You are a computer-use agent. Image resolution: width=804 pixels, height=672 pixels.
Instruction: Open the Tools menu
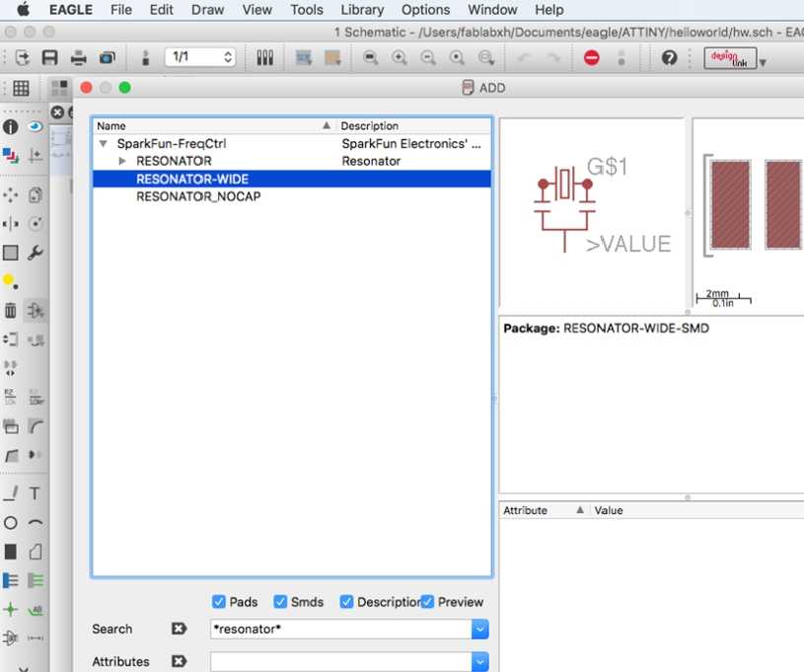[x=307, y=10]
